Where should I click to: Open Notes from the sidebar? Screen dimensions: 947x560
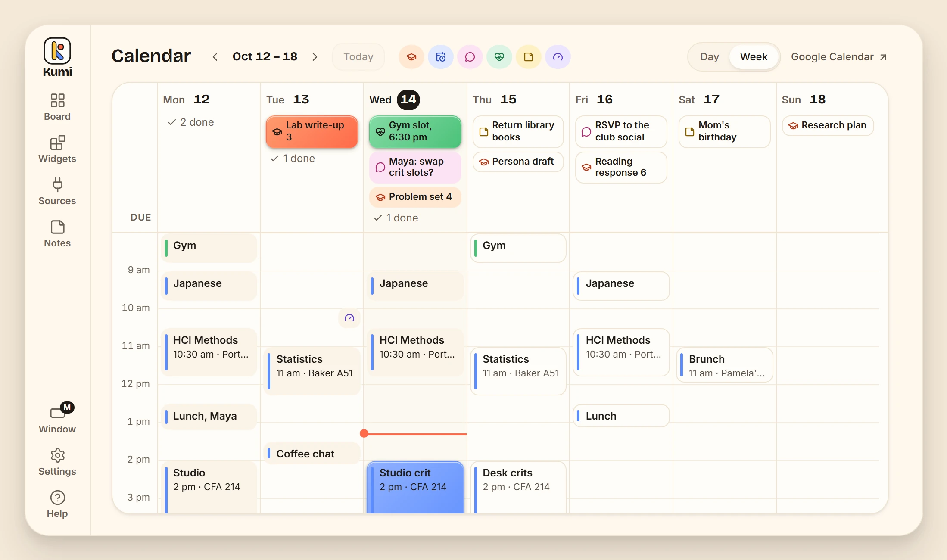[57, 234]
